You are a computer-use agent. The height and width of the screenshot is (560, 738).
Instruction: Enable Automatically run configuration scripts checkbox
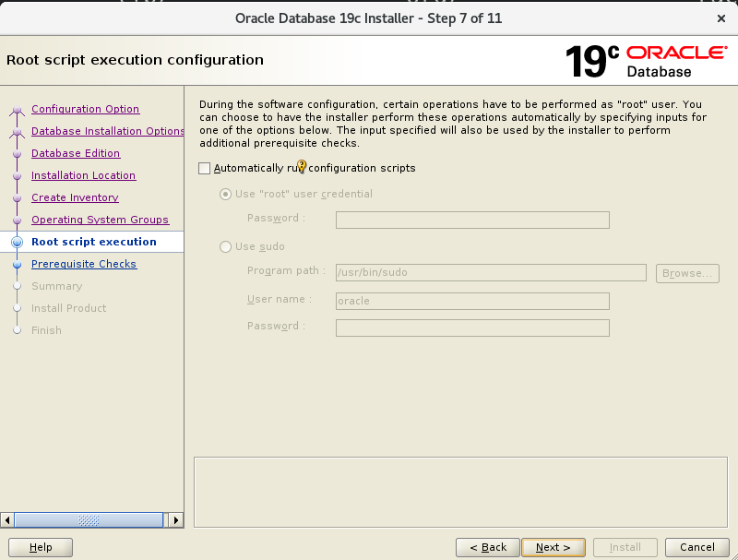[204, 169]
